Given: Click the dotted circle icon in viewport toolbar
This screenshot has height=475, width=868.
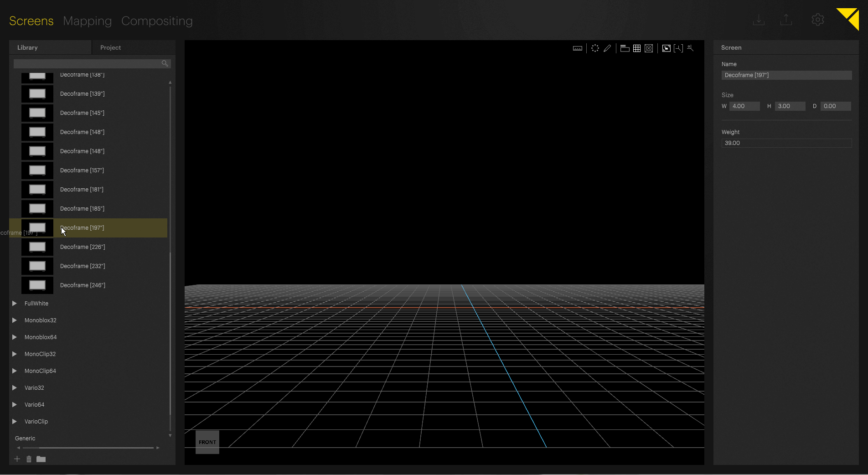Looking at the screenshot, I should pos(595,48).
